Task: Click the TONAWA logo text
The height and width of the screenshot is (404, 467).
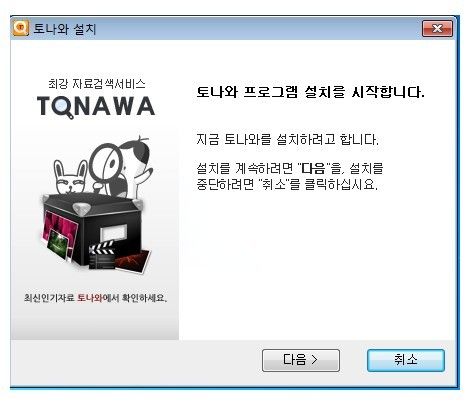Action: coord(96,107)
